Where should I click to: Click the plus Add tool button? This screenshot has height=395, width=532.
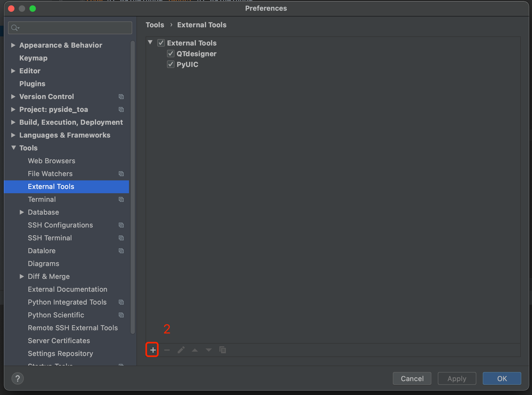pos(153,350)
